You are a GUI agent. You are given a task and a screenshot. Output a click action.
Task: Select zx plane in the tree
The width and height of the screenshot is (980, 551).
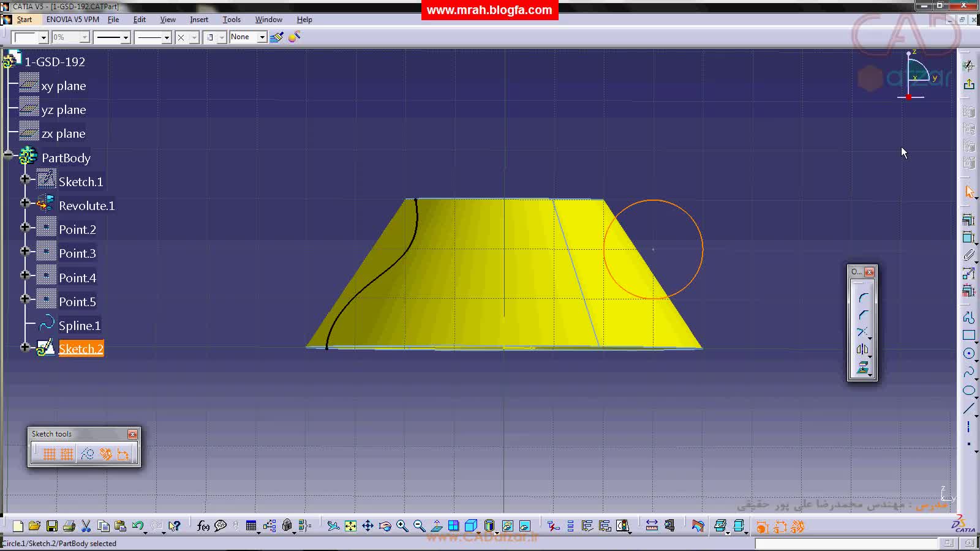(63, 134)
